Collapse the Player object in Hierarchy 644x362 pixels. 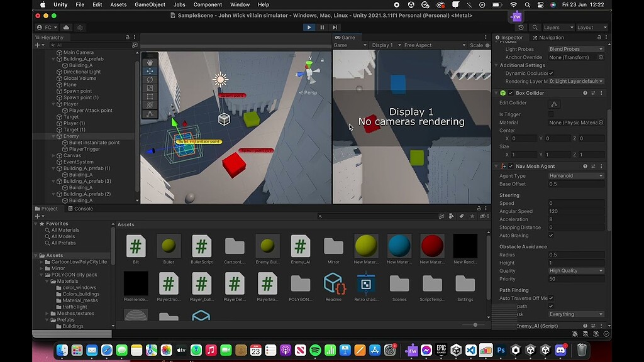click(53, 104)
